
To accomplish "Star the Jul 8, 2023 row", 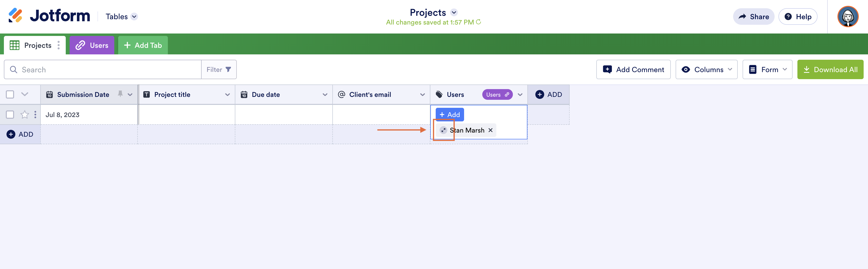I will [x=25, y=115].
